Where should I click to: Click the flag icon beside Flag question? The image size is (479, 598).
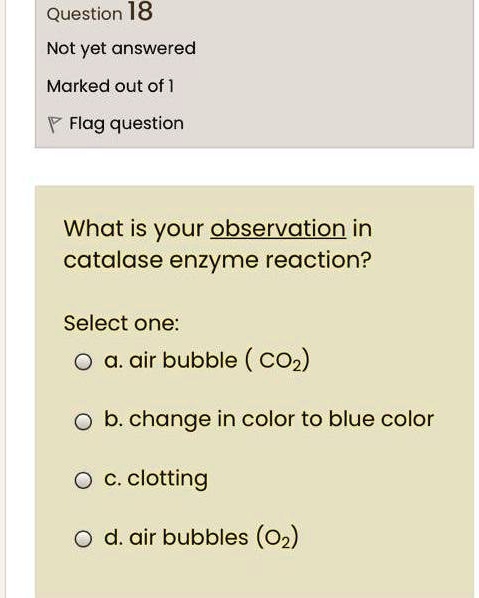click(54, 125)
